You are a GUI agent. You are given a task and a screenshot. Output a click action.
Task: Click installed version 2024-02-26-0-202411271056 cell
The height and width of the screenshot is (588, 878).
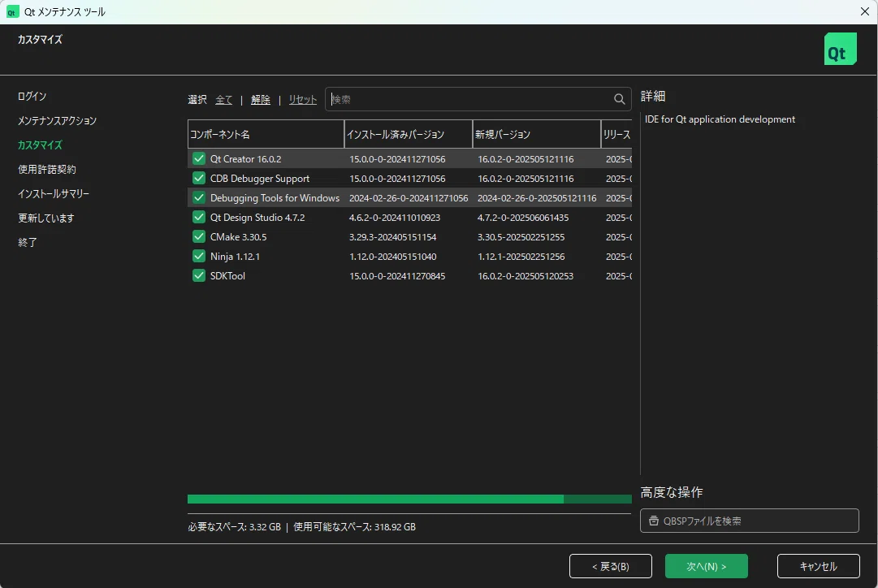tap(409, 198)
